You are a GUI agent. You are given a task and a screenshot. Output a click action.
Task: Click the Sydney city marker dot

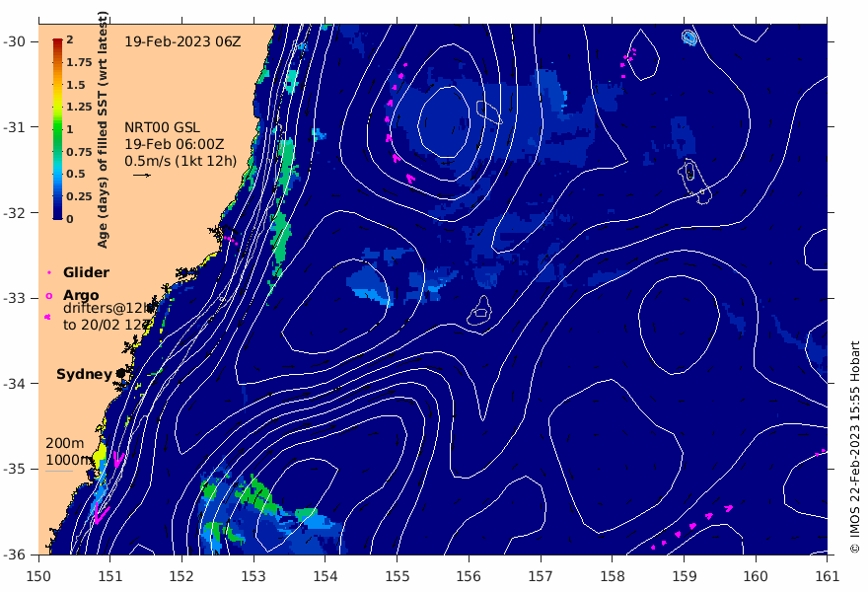(x=120, y=374)
